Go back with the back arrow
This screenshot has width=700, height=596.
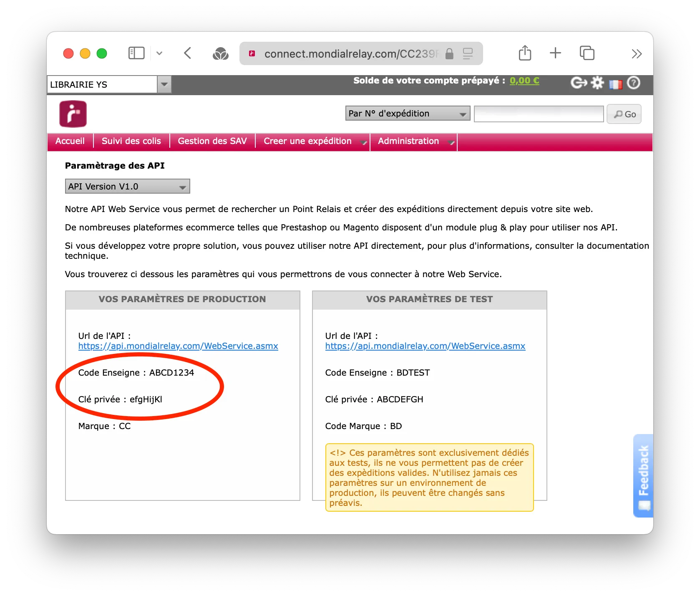(187, 53)
